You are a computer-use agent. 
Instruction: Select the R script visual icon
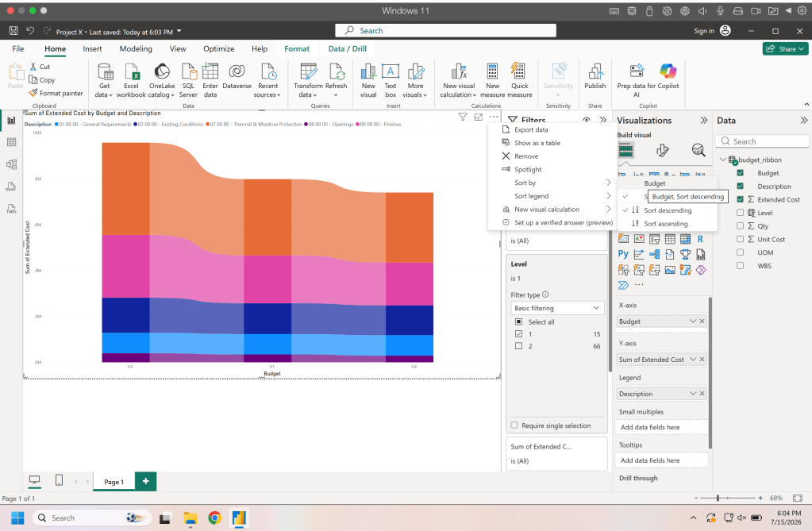click(700, 239)
